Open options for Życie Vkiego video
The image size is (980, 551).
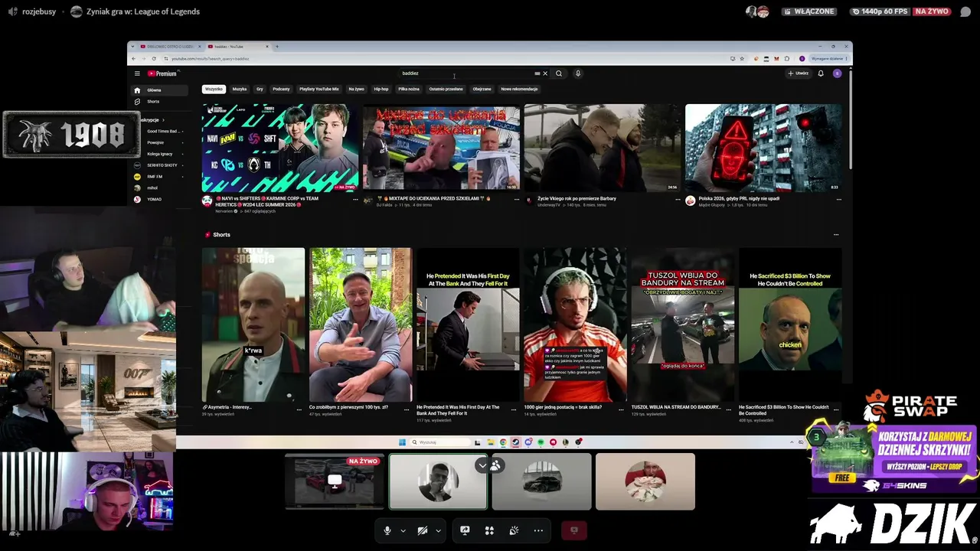click(678, 200)
